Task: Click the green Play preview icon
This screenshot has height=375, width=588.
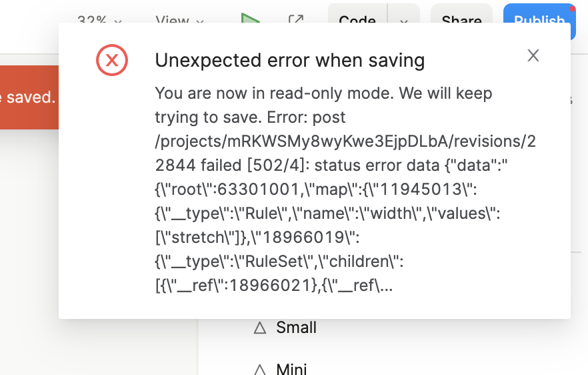Action: point(251,18)
